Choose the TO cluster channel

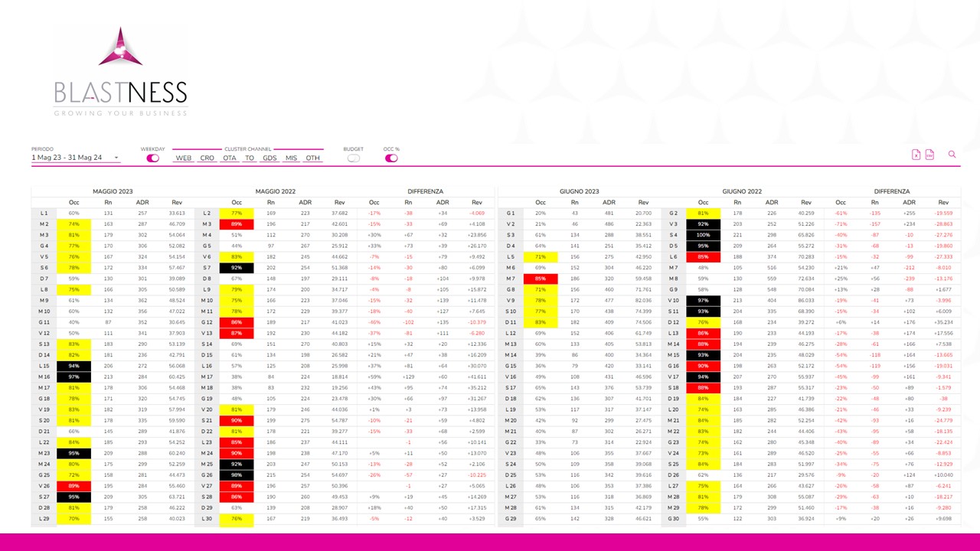point(250,158)
